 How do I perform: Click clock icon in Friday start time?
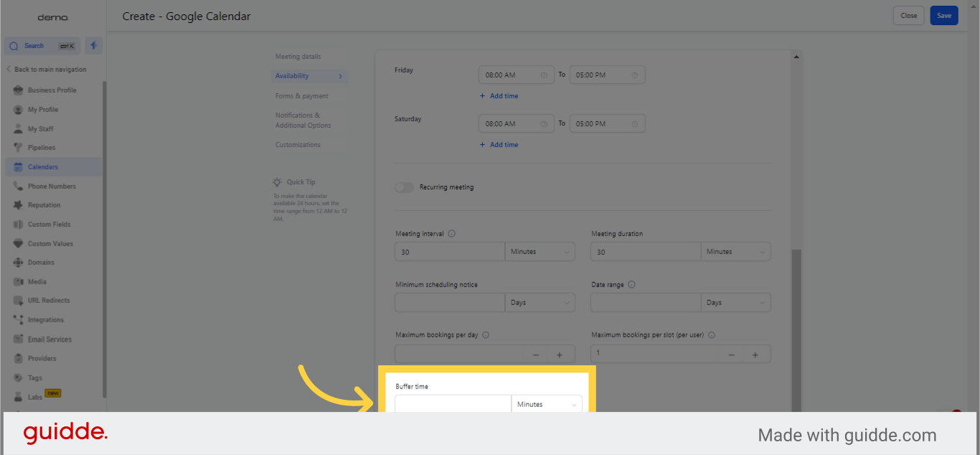point(544,75)
